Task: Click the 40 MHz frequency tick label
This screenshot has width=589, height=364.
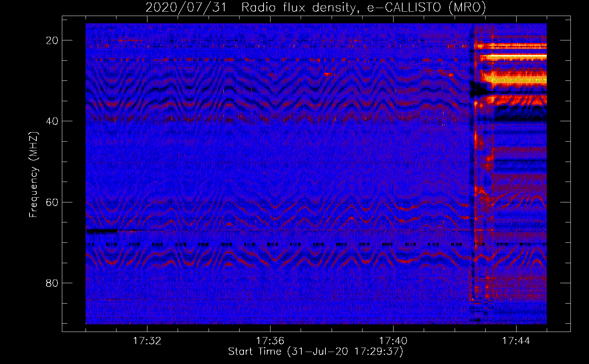Action: (x=52, y=121)
